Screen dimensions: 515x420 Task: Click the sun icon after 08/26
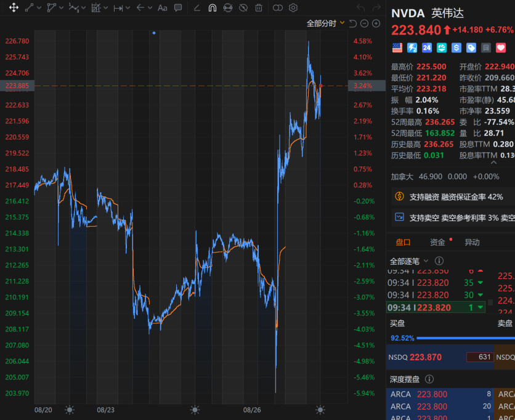(320, 410)
